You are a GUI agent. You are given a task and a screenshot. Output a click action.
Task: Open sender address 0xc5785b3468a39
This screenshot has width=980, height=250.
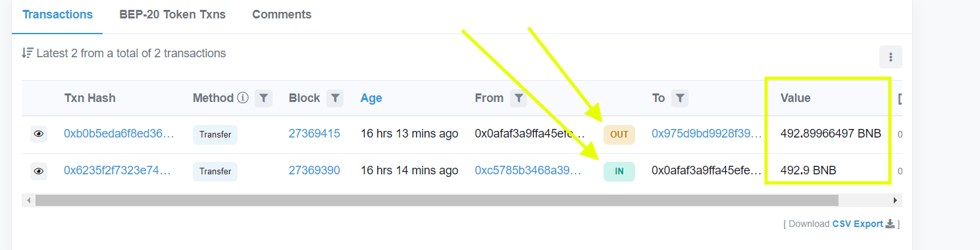529,170
